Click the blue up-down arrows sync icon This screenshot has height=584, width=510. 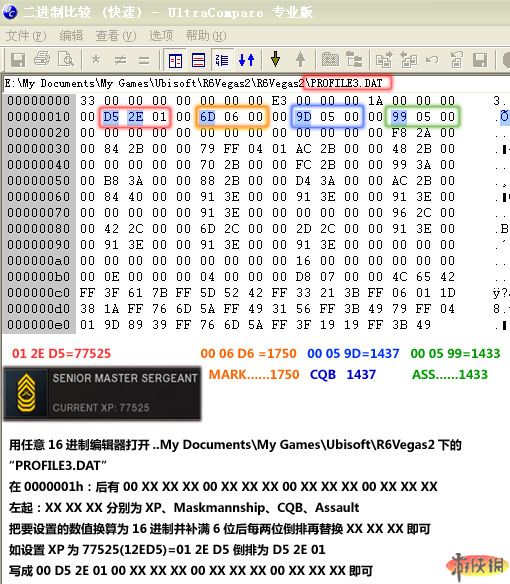pyautogui.click(x=247, y=60)
